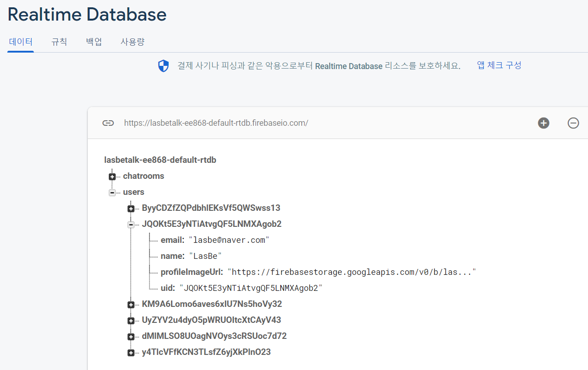Select root node lasbetalk-ee868-default-rtdb
Image resolution: width=588 pixels, height=370 pixels.
160,160
